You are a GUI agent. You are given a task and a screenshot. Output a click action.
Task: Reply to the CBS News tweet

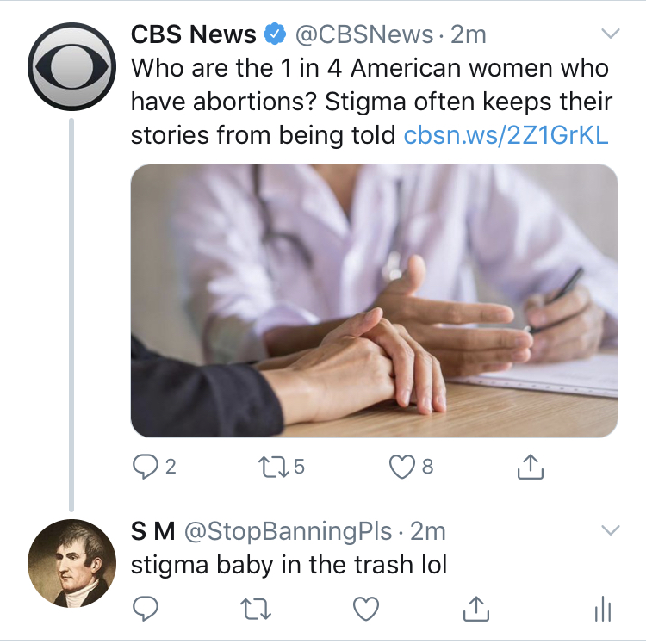pos(145,467)
